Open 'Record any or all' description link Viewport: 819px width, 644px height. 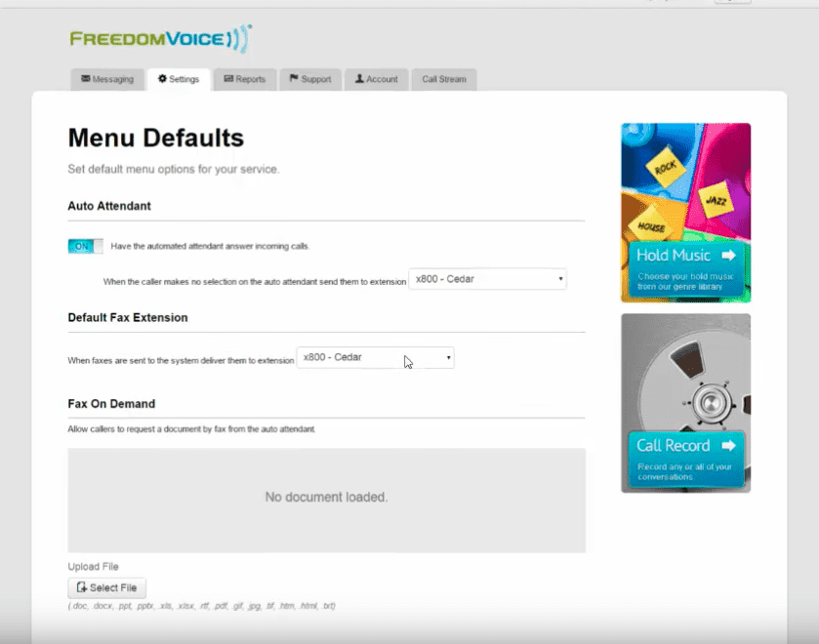tap(685, 472)
